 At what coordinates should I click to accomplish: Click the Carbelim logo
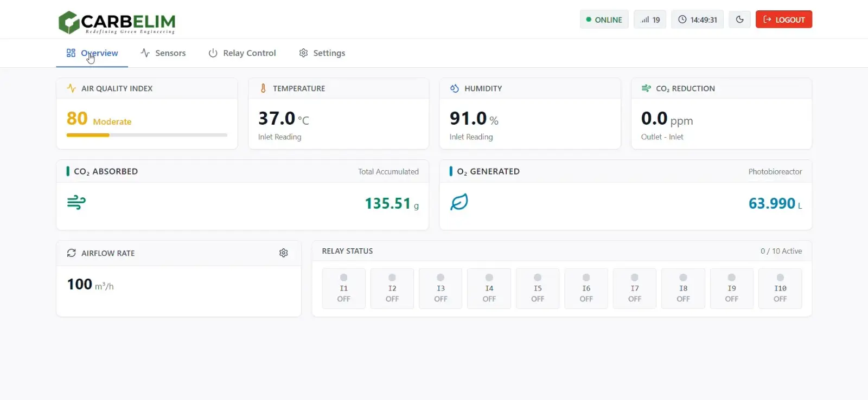coord(117,22)
